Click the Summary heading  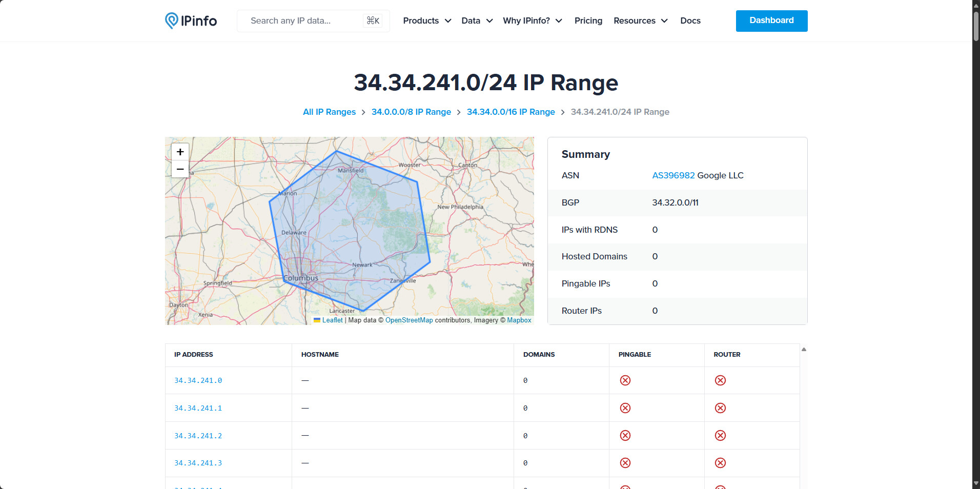[585, 154]
